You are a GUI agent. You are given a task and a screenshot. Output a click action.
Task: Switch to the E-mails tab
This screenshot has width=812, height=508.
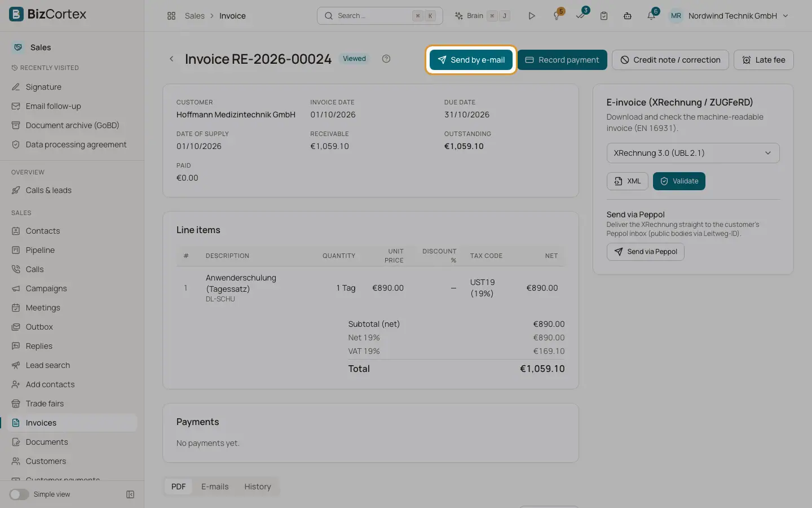point(215,487)
